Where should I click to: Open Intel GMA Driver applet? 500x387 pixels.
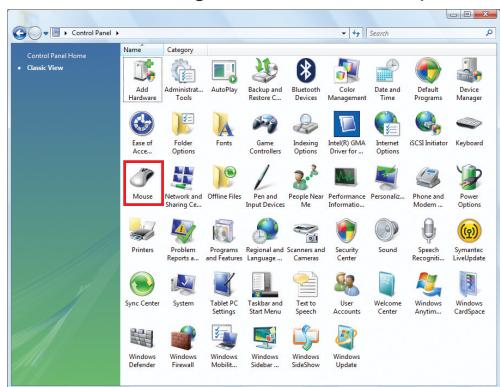tap(347, 133)
